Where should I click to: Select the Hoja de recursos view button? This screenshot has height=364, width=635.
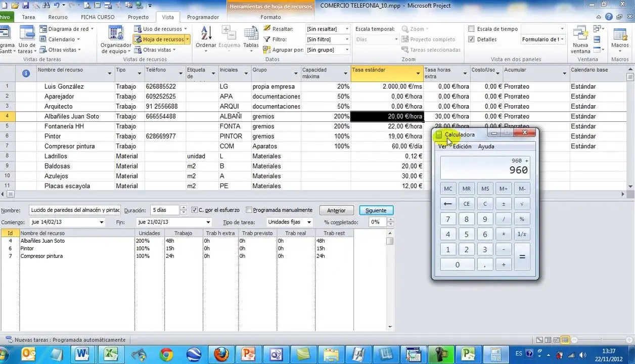pos(162,39)
